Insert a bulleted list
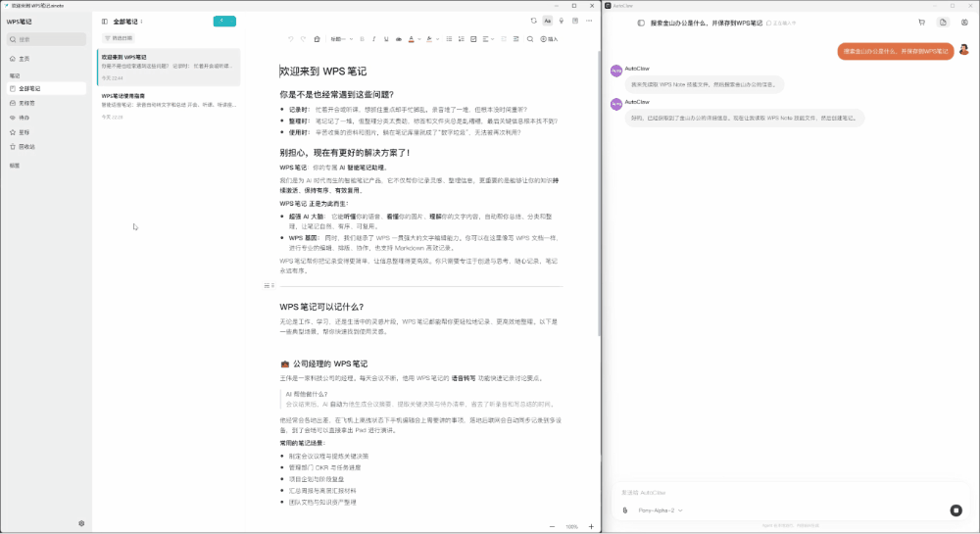The image size is (980, 534). [x=449, y=39]
